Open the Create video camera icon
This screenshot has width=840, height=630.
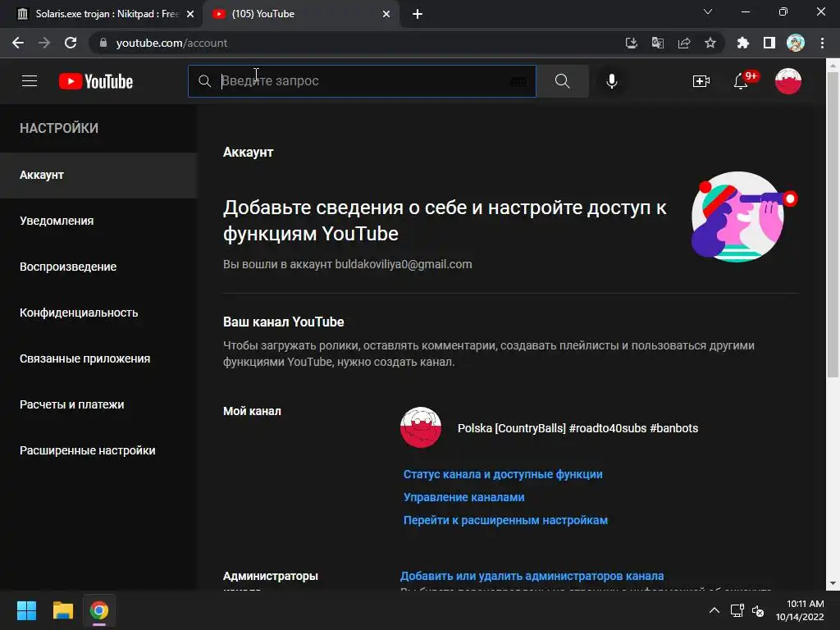click(x=701, y=81)
